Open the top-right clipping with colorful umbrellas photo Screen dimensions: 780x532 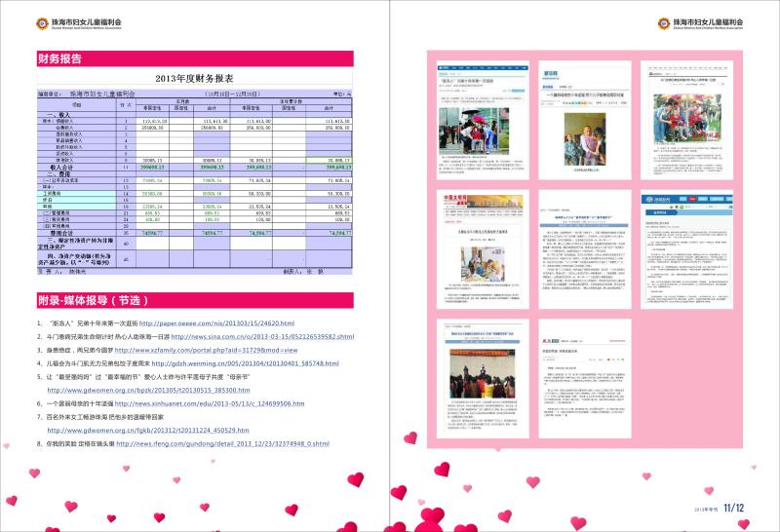[686, 120]
